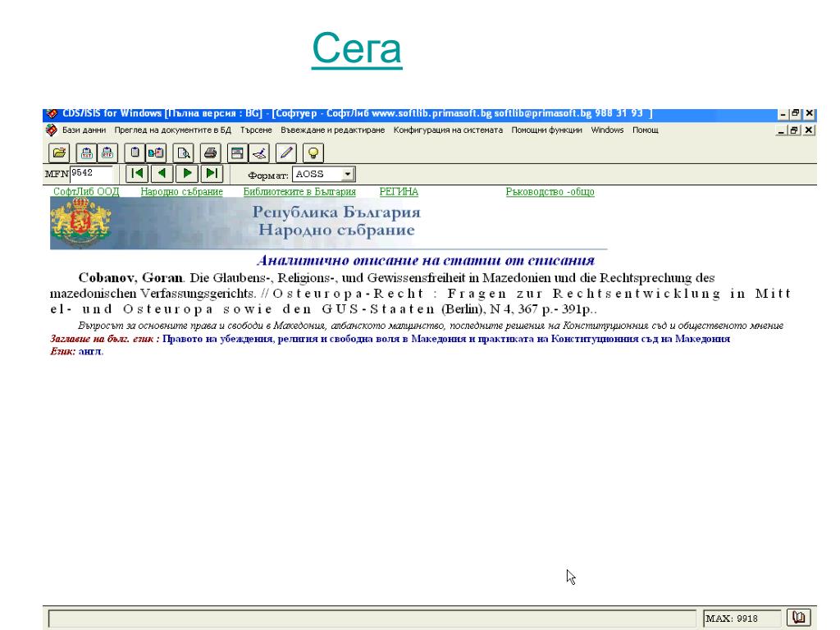Click the printer icon

point(211,153)
